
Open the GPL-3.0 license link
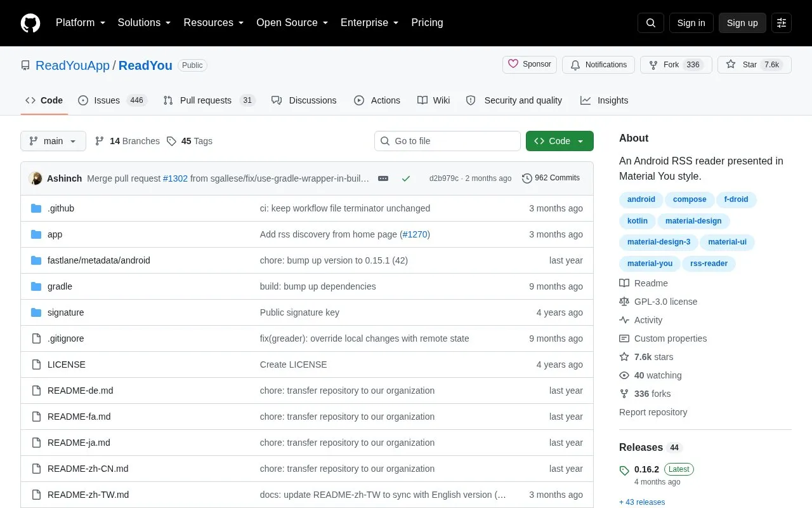(658, 302)
